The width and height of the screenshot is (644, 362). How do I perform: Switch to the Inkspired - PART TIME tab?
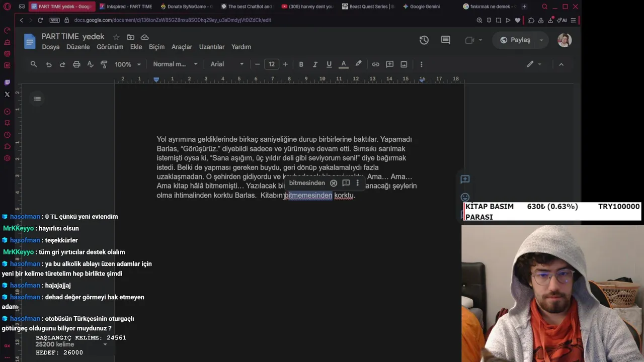(126, 7)
